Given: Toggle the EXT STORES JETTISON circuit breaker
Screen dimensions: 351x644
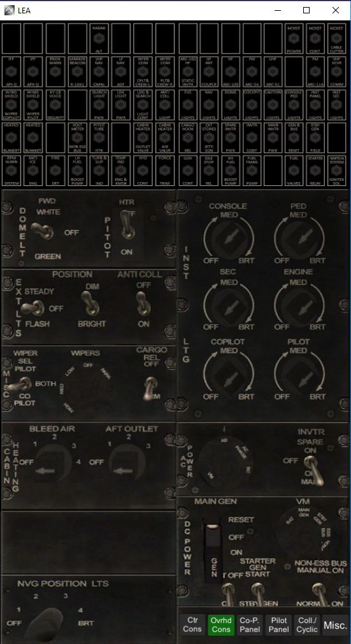Looking at the screenshot, I should (209, 138).
